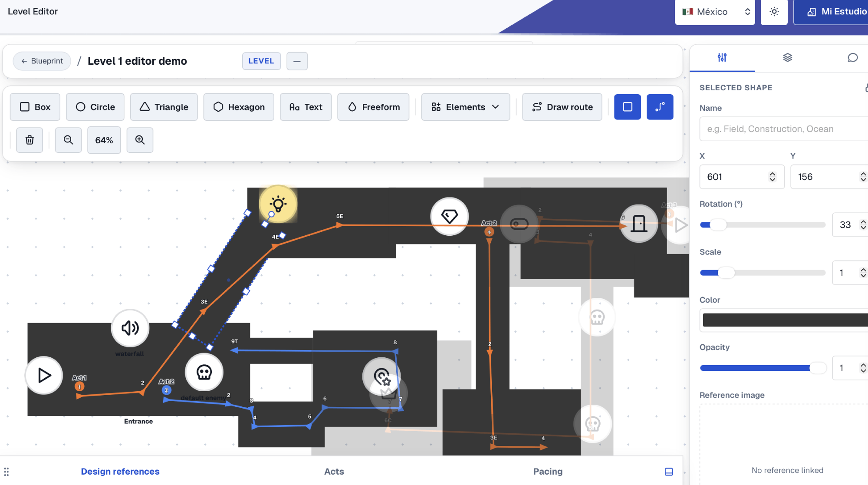
Task: Click the LEVEL badge
Action: 261,61
